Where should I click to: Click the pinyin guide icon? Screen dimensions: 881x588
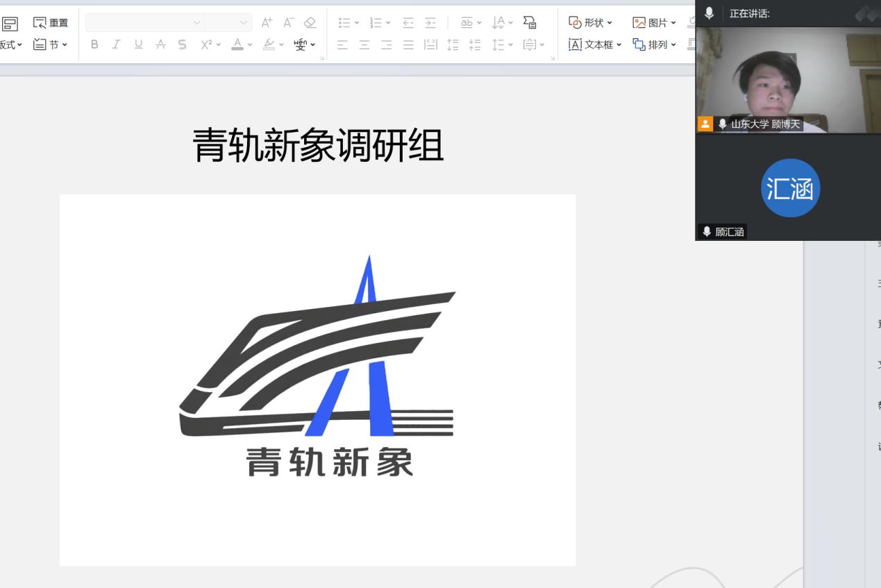(301, 44)
